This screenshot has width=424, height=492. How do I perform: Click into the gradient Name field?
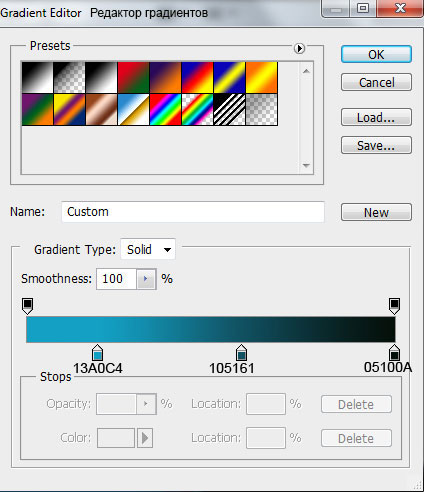[x=193, y=212]
